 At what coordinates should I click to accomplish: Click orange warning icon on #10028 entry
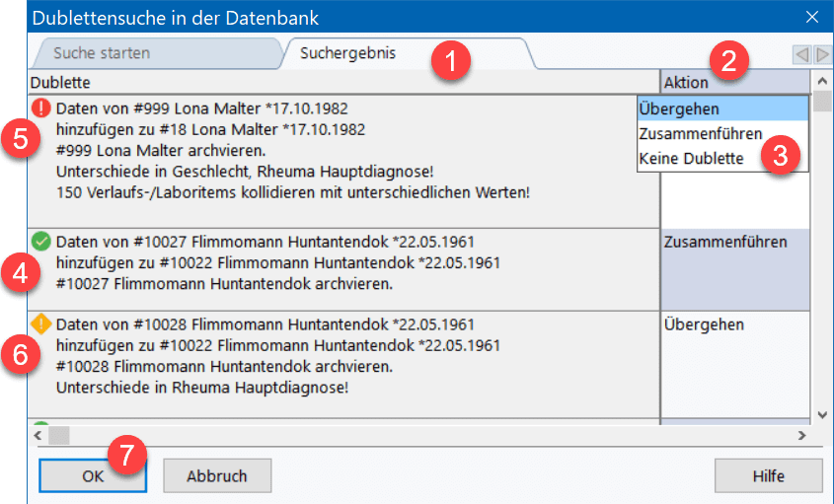tap(40, 324)
